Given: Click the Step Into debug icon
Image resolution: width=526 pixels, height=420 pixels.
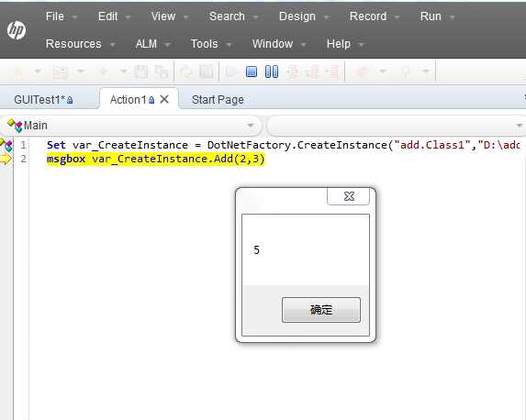Looking at the screenshot, I should [293, 72].
